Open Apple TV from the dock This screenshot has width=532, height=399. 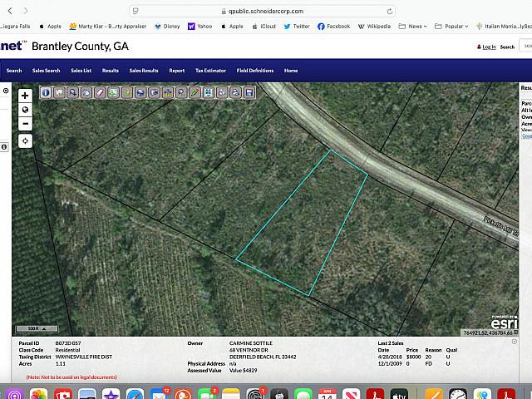399,394
